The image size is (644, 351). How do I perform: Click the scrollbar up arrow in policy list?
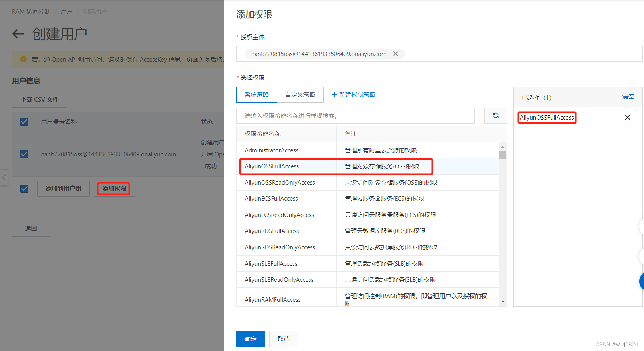tap(503, 147)
